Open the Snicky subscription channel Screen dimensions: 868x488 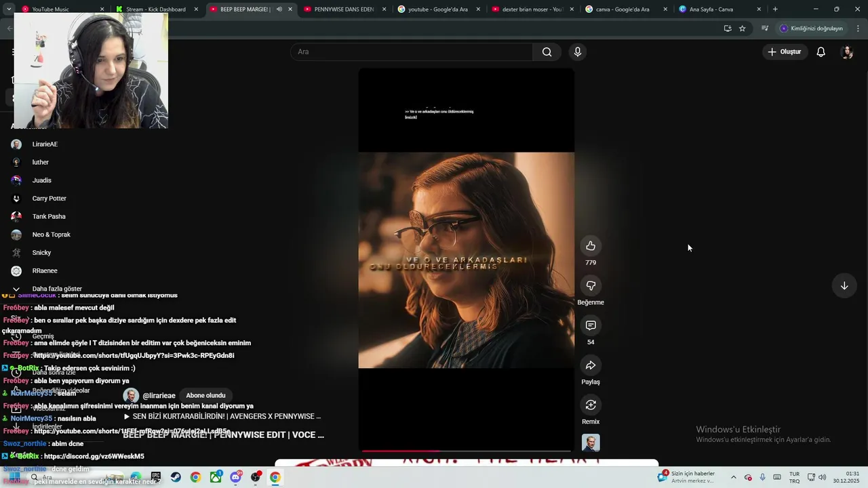point(41,253)
